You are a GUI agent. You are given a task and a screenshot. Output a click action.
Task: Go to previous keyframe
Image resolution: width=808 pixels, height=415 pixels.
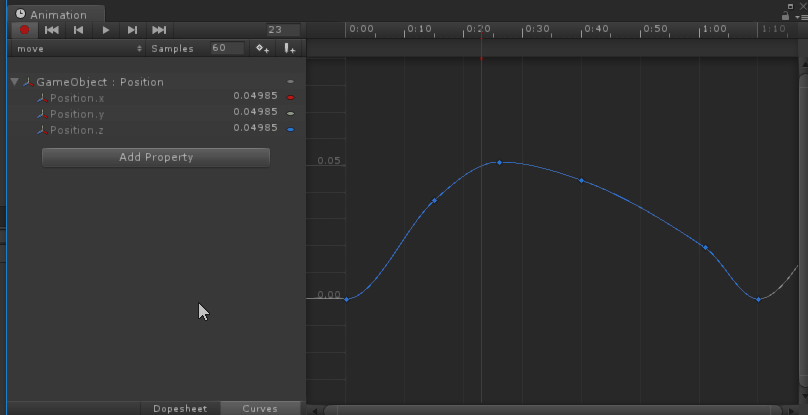pos(78,30)
